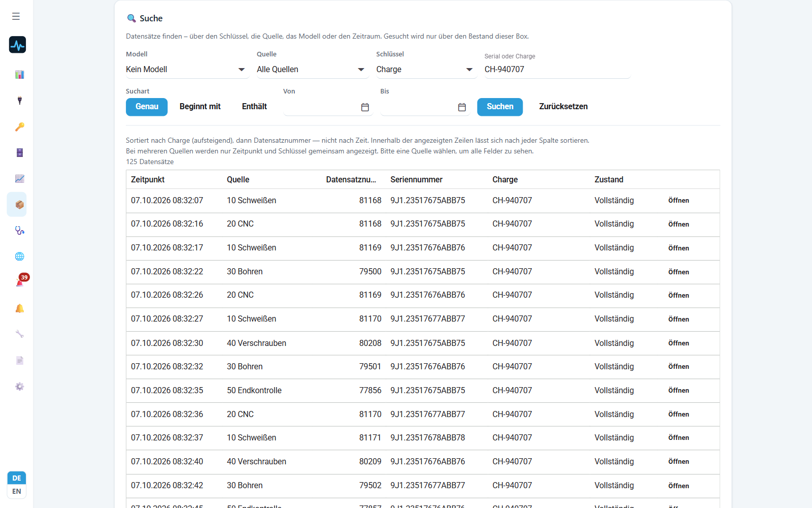Viewport: 812px width, 508px height.
Task: Open the gear settings icon
Action: tap(20, 387)
